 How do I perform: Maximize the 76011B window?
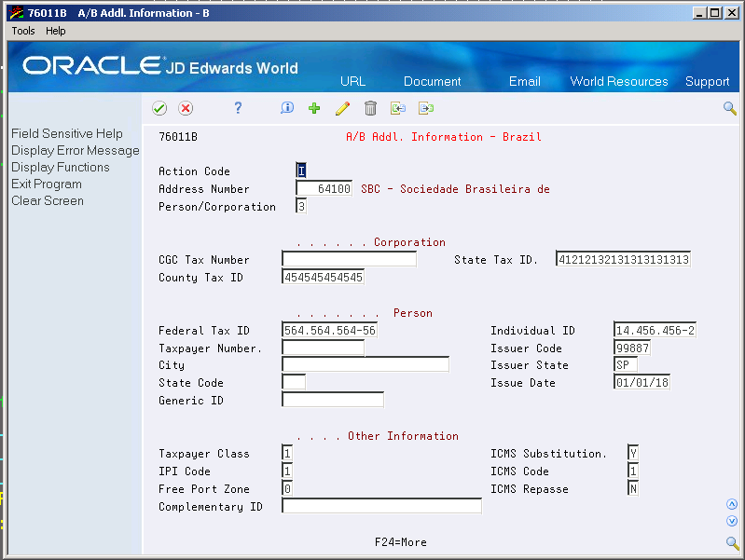click(714, 13)
